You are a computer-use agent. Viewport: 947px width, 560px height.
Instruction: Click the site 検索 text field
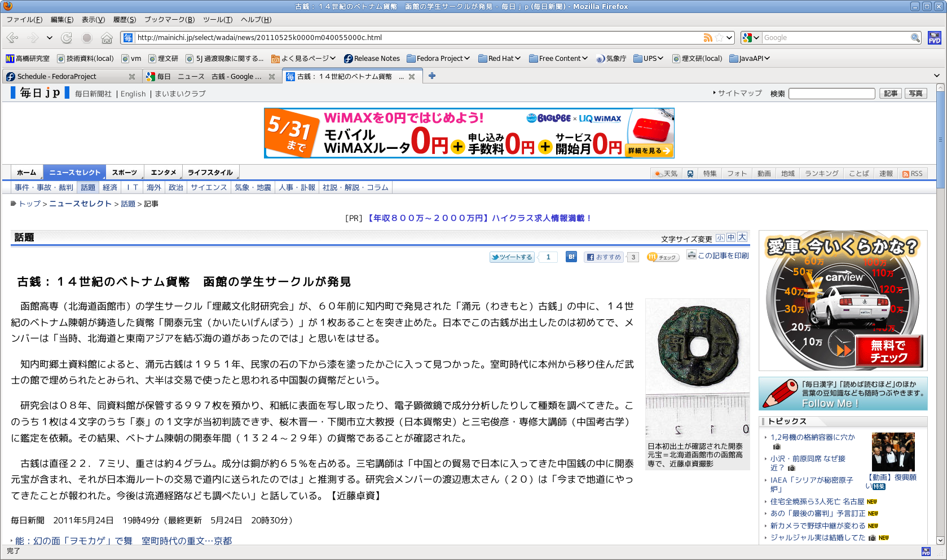[831, 94]
